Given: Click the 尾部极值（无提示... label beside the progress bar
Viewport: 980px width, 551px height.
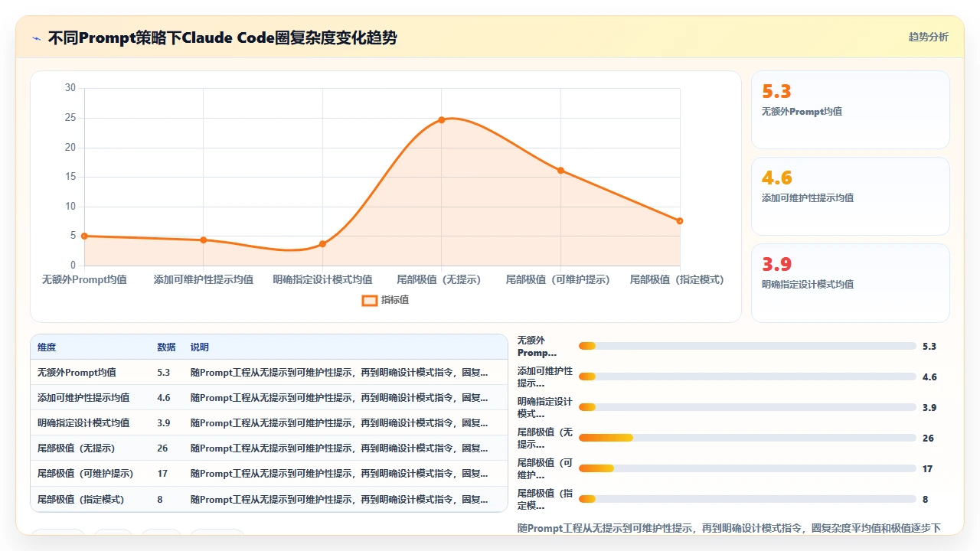Looking at the screenshot, I should click(544, 439).
